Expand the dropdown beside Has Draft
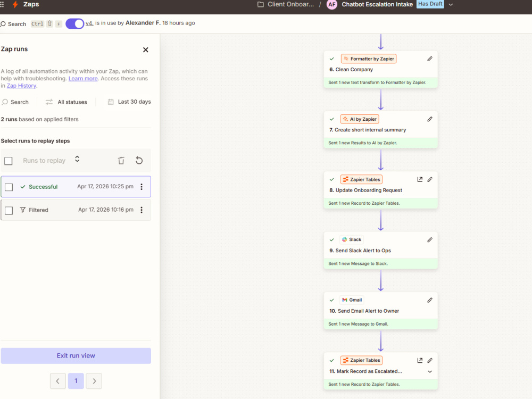Screen dimensions: 532x399 point(451,5)
